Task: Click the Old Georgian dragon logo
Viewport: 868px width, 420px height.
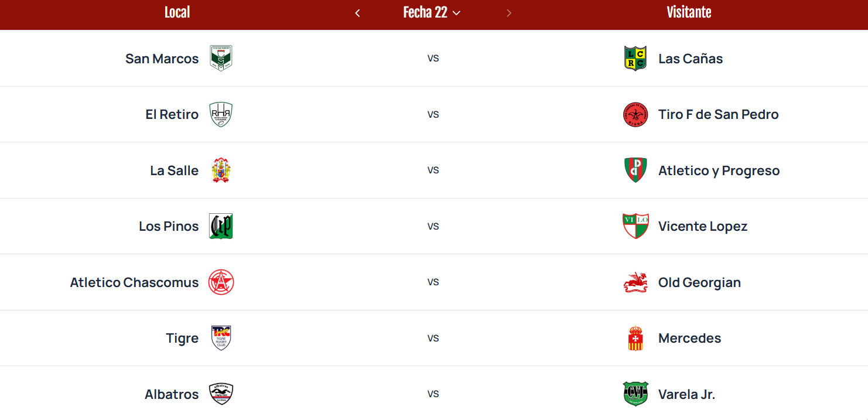Action: [x=635, y=282]
